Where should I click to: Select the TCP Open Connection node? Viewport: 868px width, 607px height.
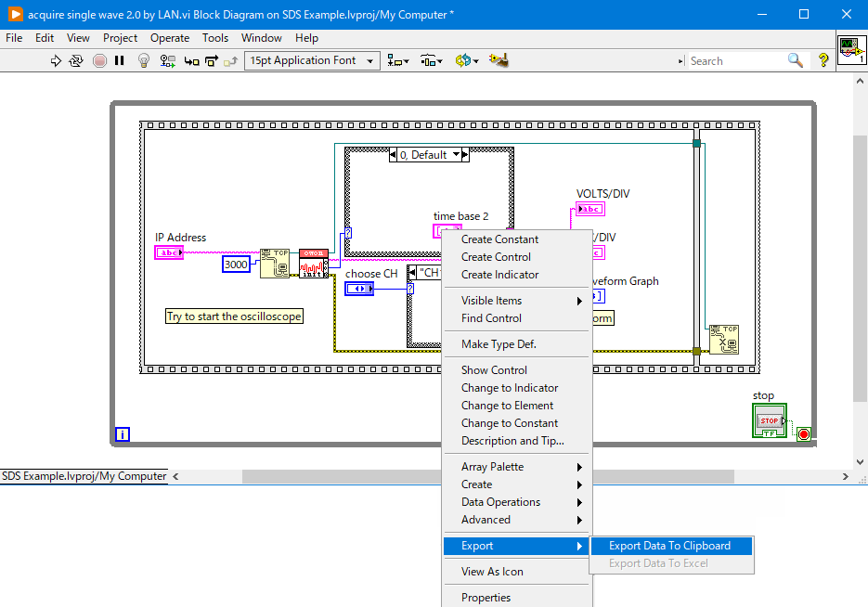pos(275,263)
